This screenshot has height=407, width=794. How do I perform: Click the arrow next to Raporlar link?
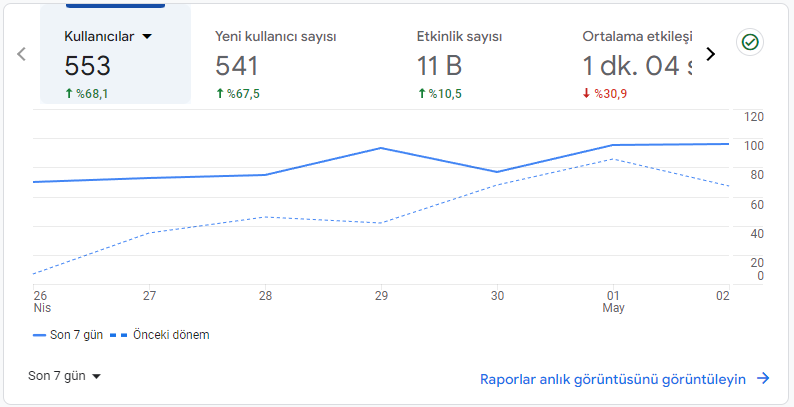(763, 378)
